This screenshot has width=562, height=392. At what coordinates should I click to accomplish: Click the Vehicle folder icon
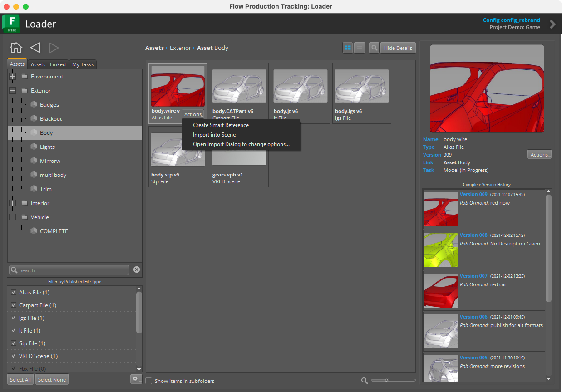click(x=25, y=217)
